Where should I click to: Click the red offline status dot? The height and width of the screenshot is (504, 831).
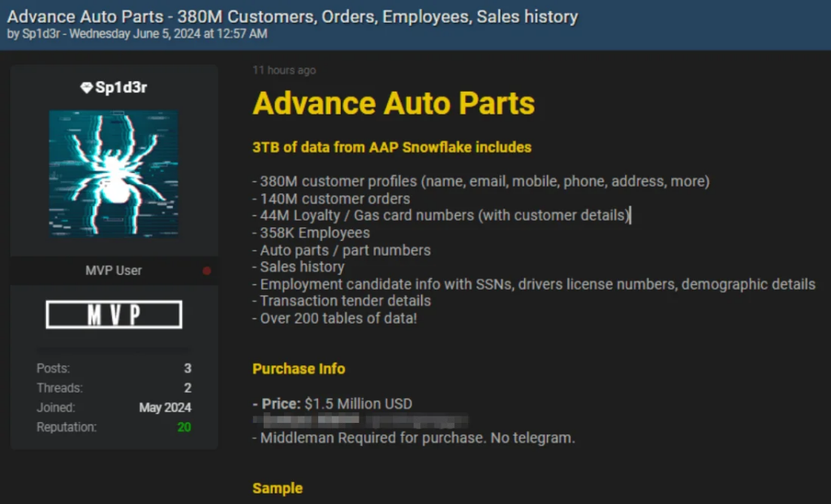207,271
